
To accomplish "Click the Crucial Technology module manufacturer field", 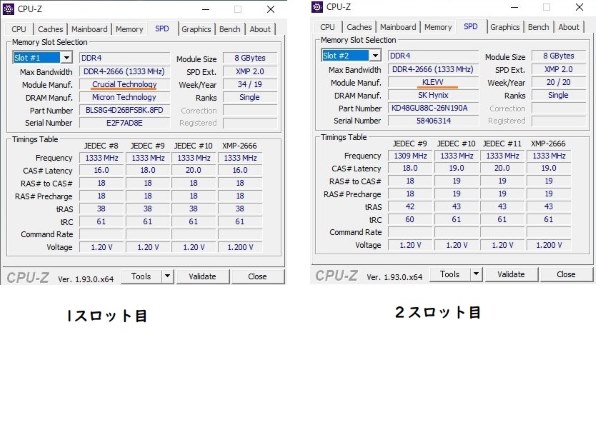I will pos(124,84).
